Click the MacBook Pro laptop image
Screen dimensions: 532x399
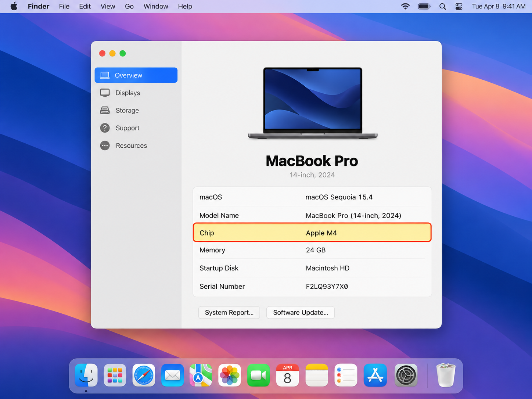[313, 103]
